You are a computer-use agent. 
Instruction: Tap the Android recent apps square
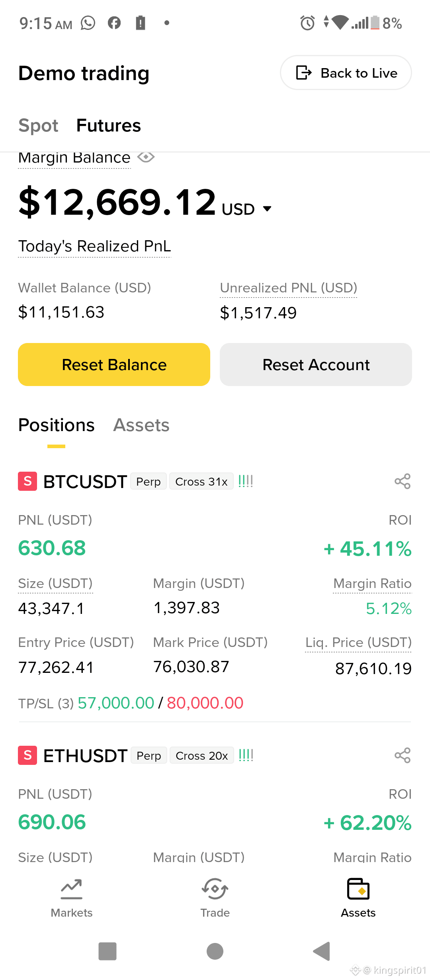[x=107, y=951]
